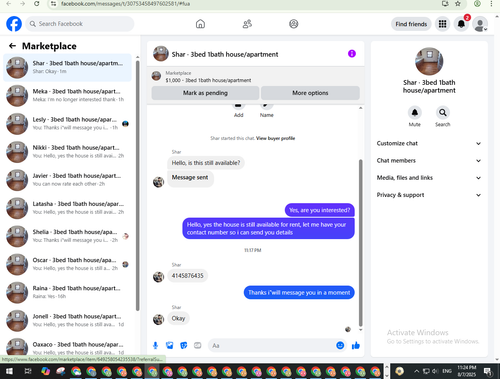Expand the Chat members section
The image size is (500, 379).
point(429,161)
